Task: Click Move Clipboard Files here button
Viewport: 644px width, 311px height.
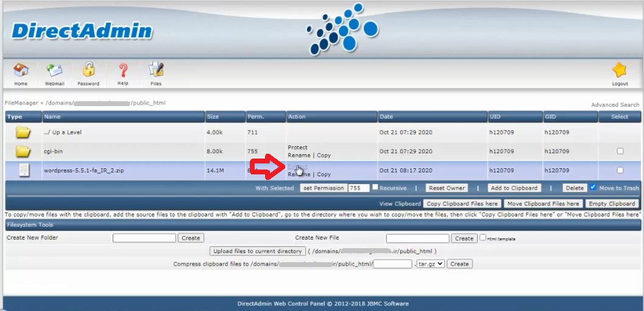Action: 543,204
